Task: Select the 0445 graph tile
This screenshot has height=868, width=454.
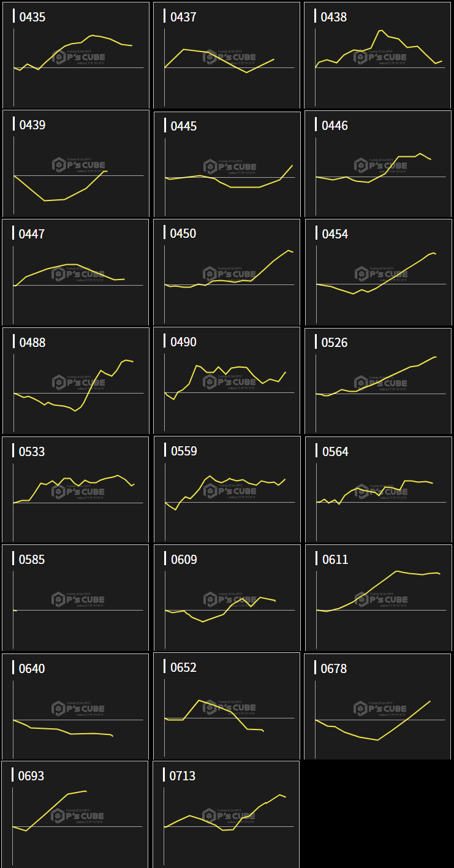Action: tap(227, 164)
